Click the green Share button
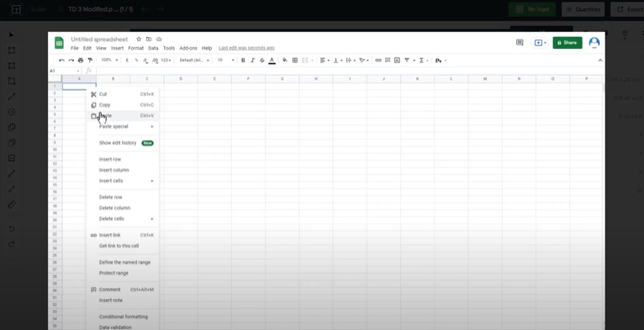 [x=567, y=42]
